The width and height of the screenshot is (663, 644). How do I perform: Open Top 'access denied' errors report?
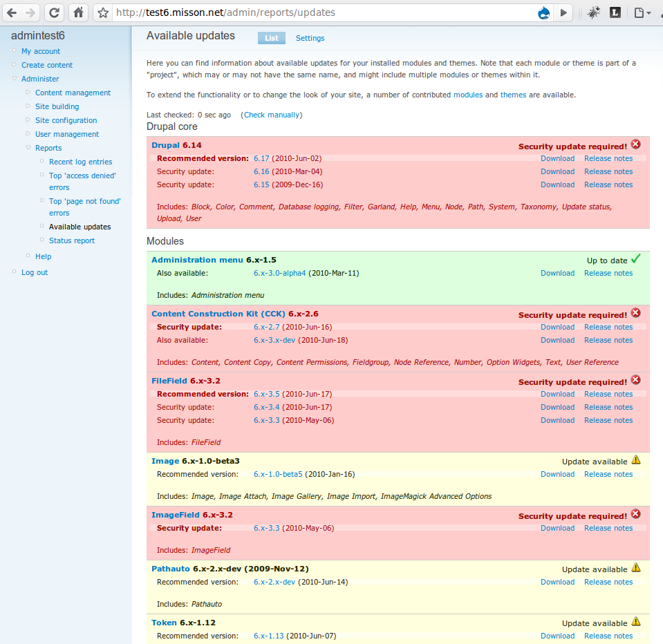tap(82, 181)
